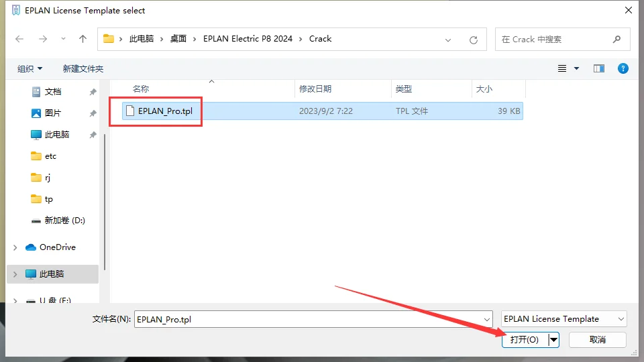Expand the address bar history dropdown
Image resolution: width=644 pixels, height=362 pixels.
click(448, 40)
